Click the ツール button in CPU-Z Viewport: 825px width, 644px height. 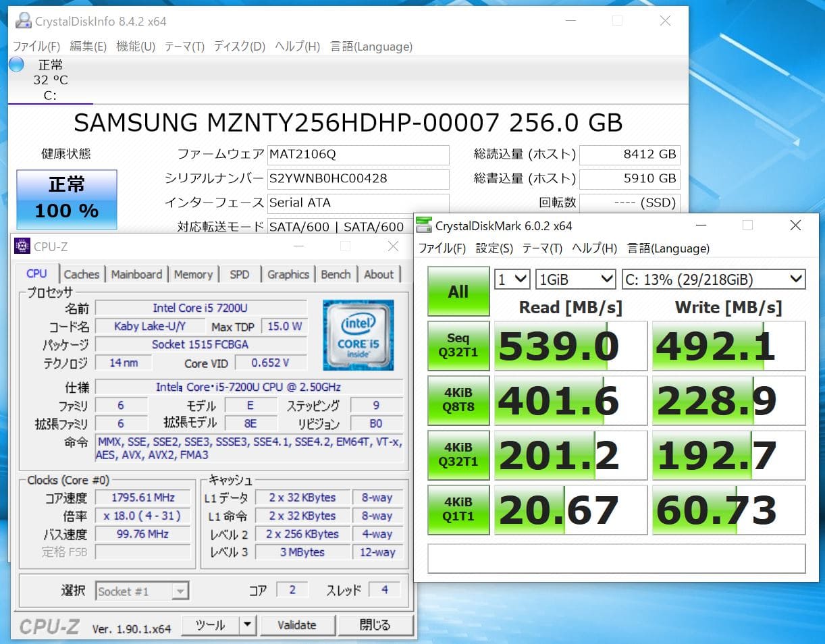tap(211, 625)
